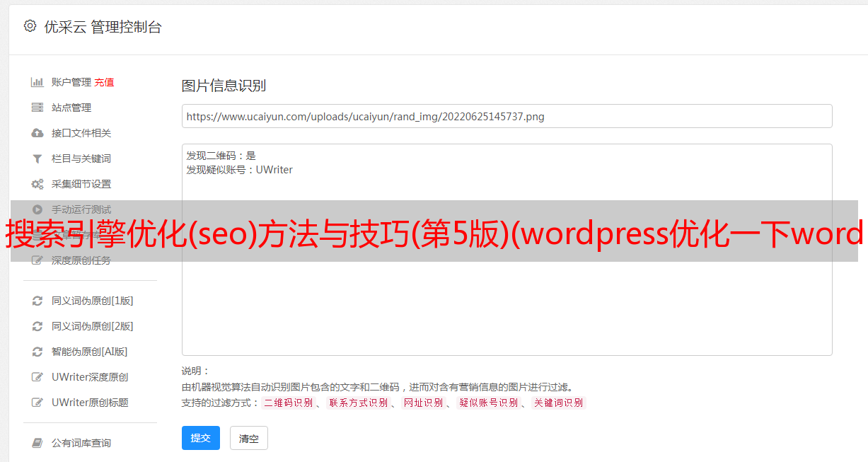
Task: Open 公有词库查询 menu item
Action: point(81,443)
